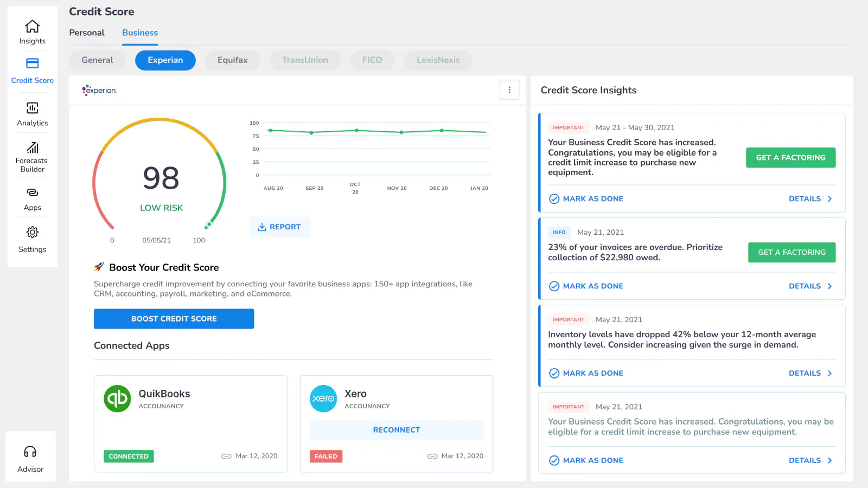Click RECONNECT on the Xero card
Screen dimensions: 868x488
point(397,430)
